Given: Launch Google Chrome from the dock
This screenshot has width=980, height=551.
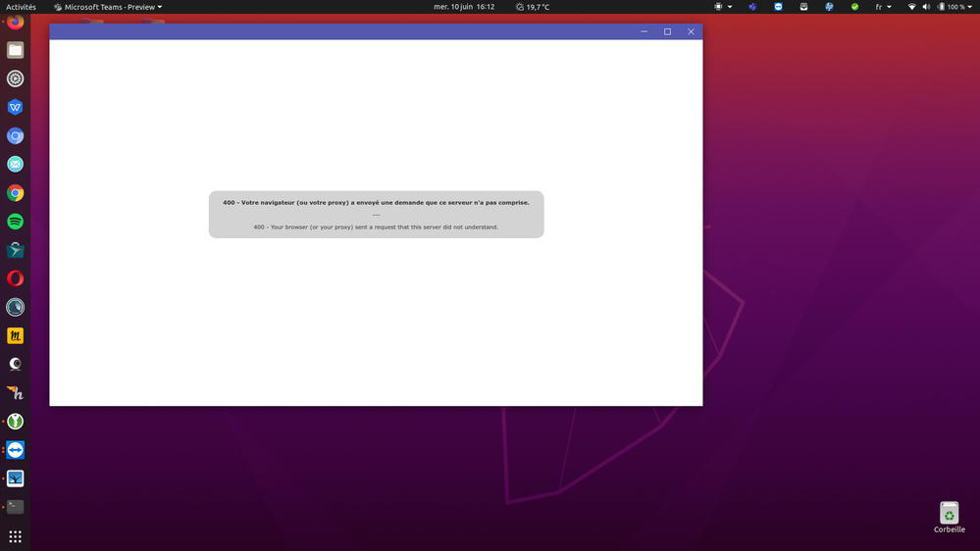Looking at the screenshot, I should click(x=15, y=193).
